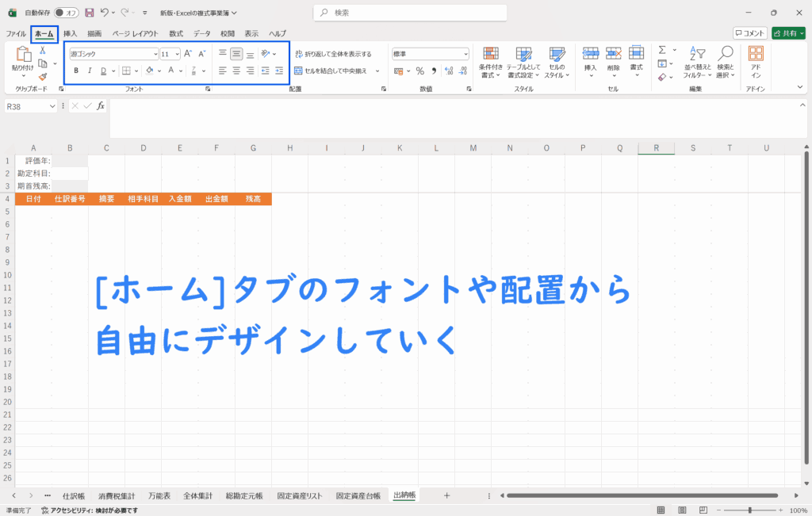Open the 挿入 ribbon tab
Screen dimensions: 812x516
(70, 33)
